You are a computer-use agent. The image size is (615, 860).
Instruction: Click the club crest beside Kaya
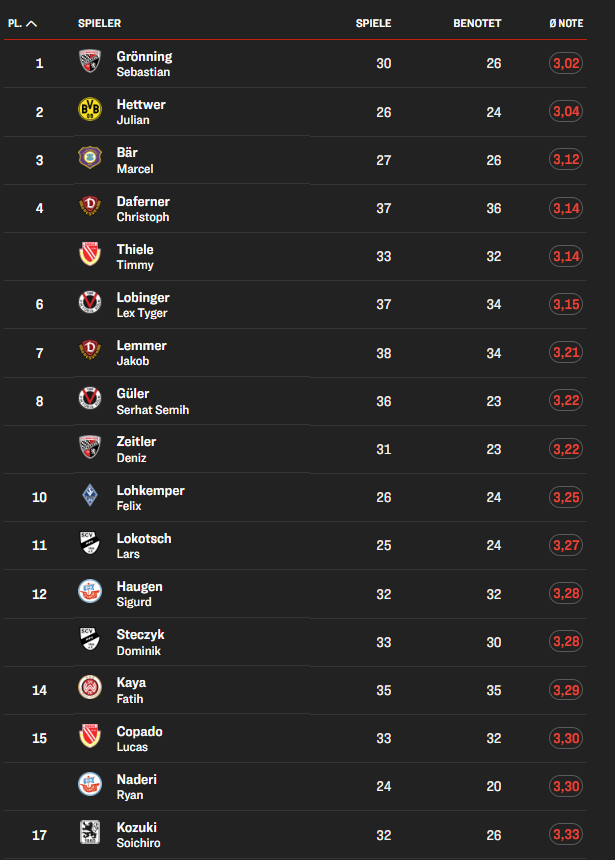coord(90,688)
